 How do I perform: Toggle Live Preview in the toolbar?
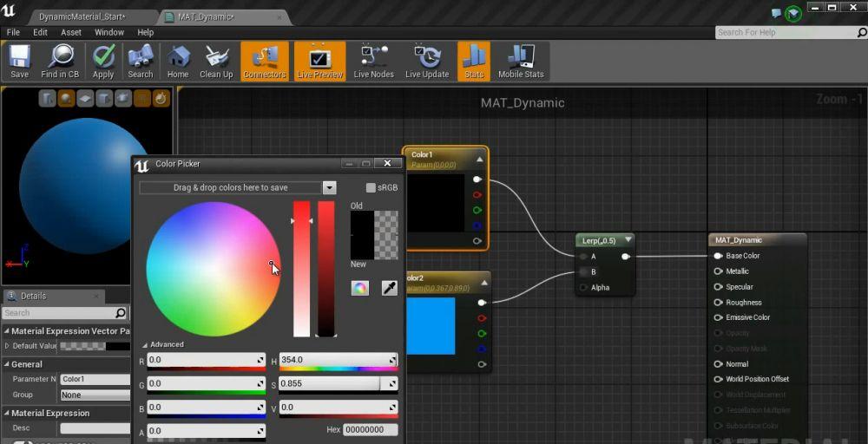(x=319, y=61)
